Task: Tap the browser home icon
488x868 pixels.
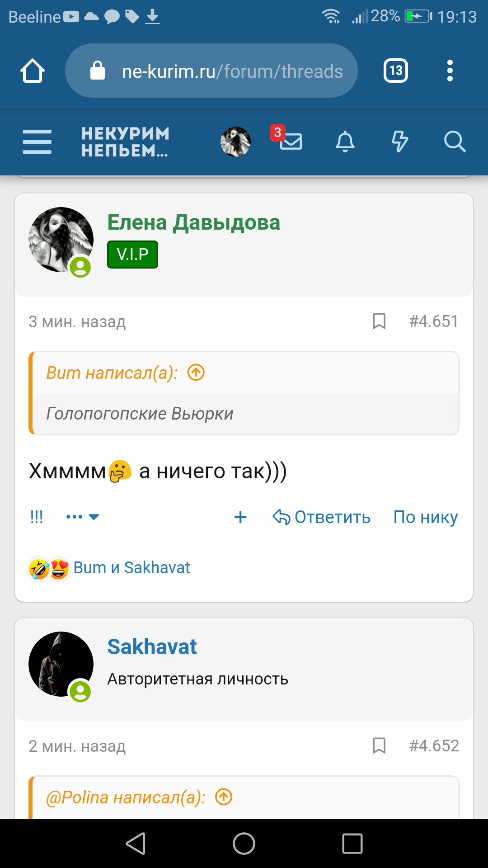Action: (x=33, y=71)
